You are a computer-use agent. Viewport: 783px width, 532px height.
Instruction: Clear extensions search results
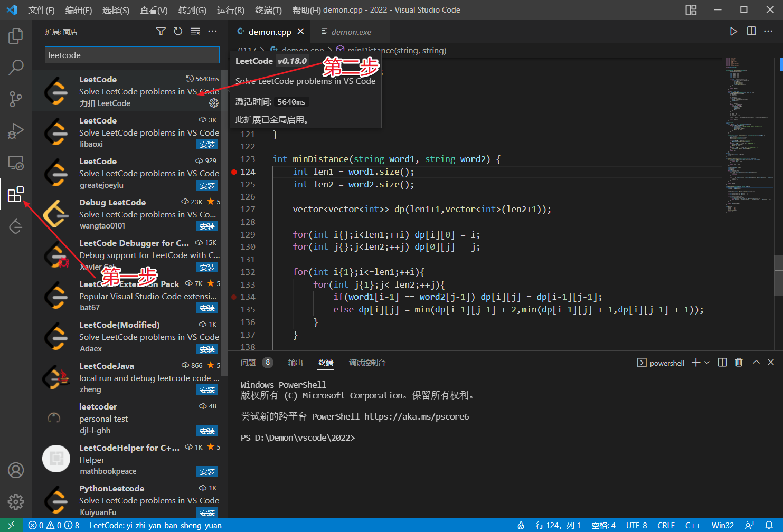(195, 32)
